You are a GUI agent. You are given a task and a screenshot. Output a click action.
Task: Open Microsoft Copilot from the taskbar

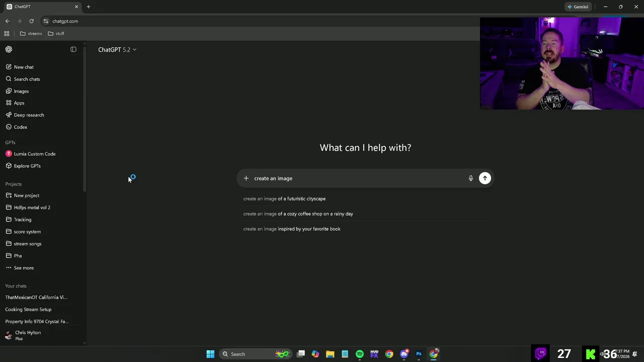[315, 354]
